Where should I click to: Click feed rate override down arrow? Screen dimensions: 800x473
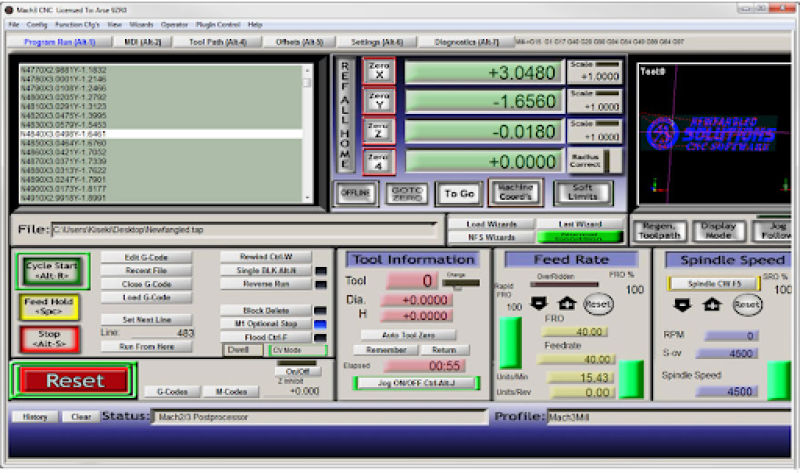[x=540, y=303]
